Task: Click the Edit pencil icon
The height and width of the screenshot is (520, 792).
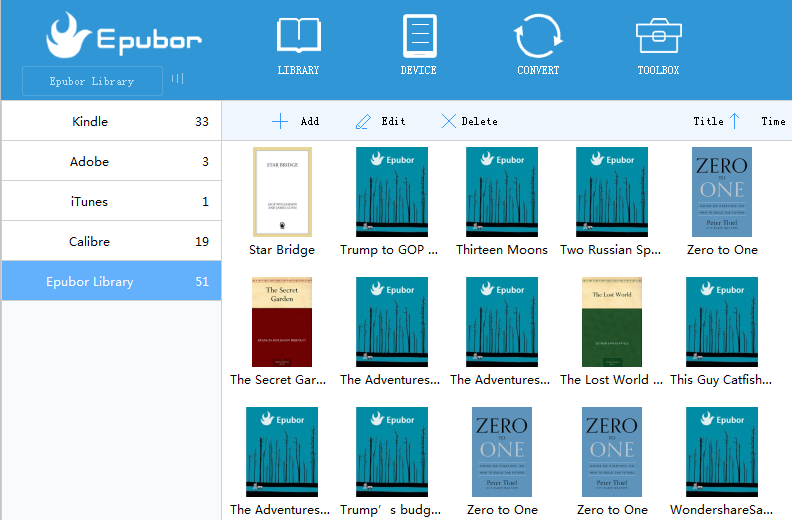Action: pyautogui.click(x=364, y=121)
